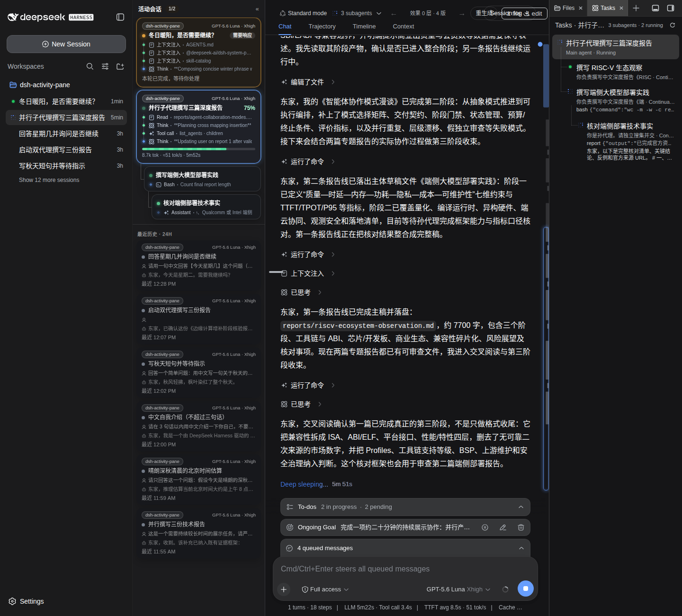Switch to the Context tab
Image resolution: width=682 pixels, height=616 pixels.
404,27
